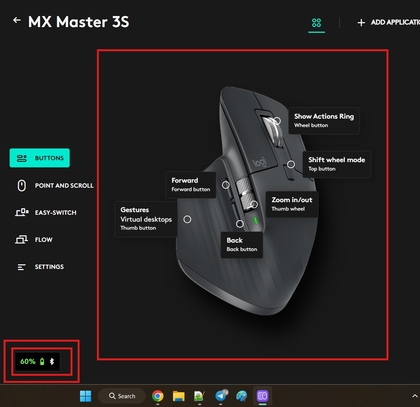The image size is (420, 407).
Task: Open Show Actions Ring wheel button assignment
Action: (x=324, y=120)
